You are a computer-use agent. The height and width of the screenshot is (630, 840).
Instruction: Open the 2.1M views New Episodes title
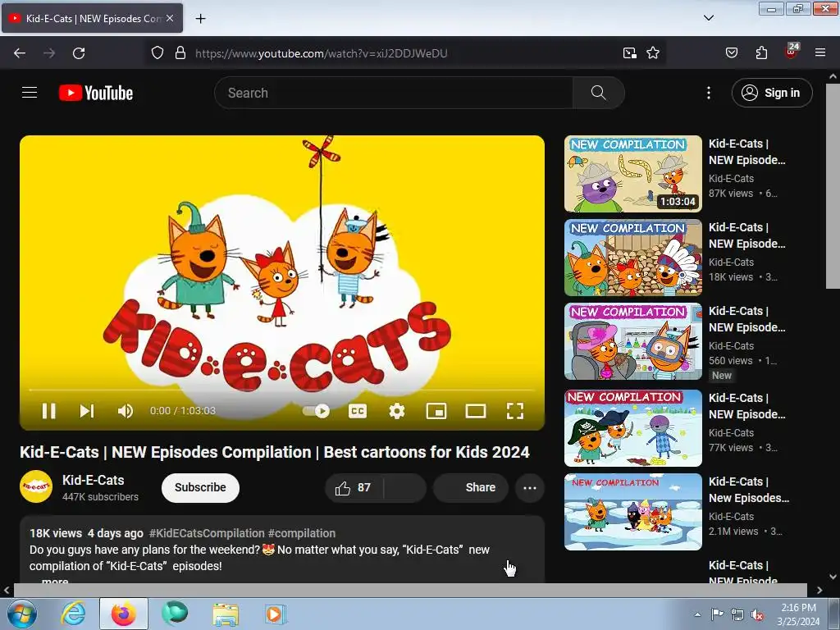pos(749,490)
